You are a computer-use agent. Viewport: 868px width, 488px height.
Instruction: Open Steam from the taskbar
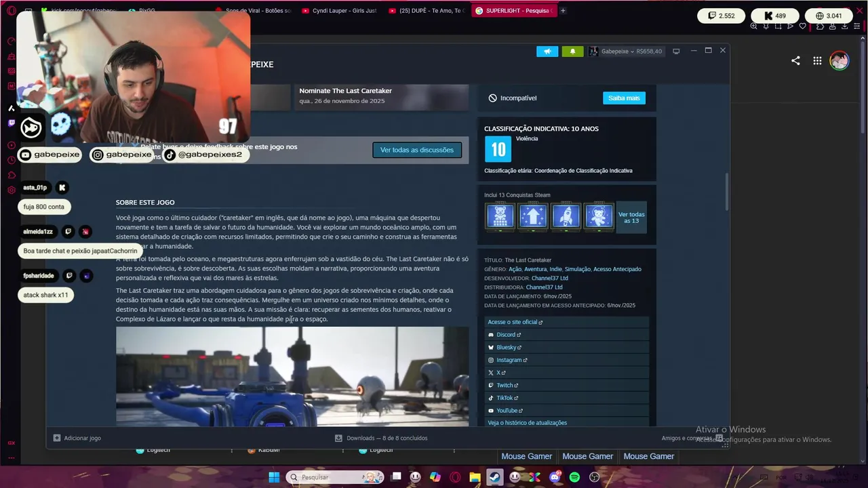coord(494,477)
